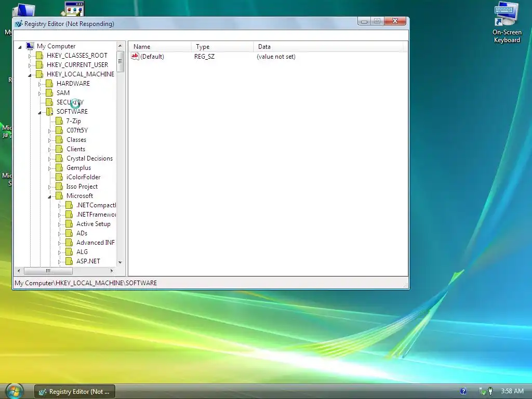The image size is (532, 399).
Task: Click Registry Editor taskbar button
Action: [75, 392]
